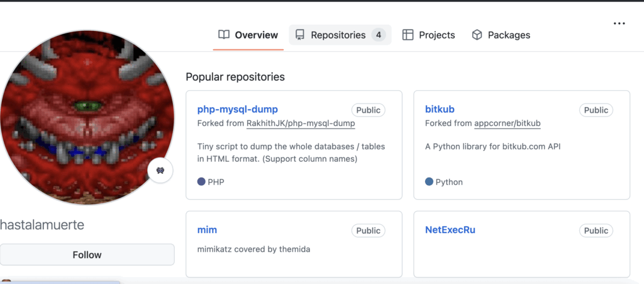This screenshot has height=284, width=644.
Task: Click the PHP language color dot
Action: [201, 181]
